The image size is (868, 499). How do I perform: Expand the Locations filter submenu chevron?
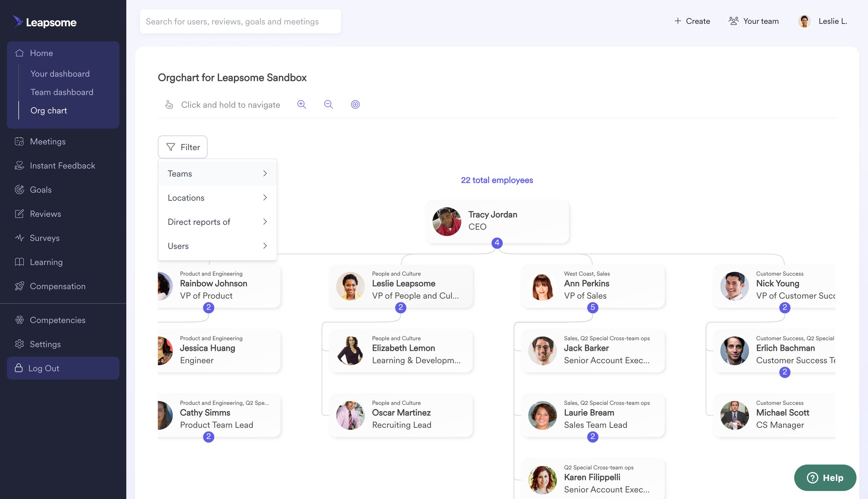pos(265,198)
